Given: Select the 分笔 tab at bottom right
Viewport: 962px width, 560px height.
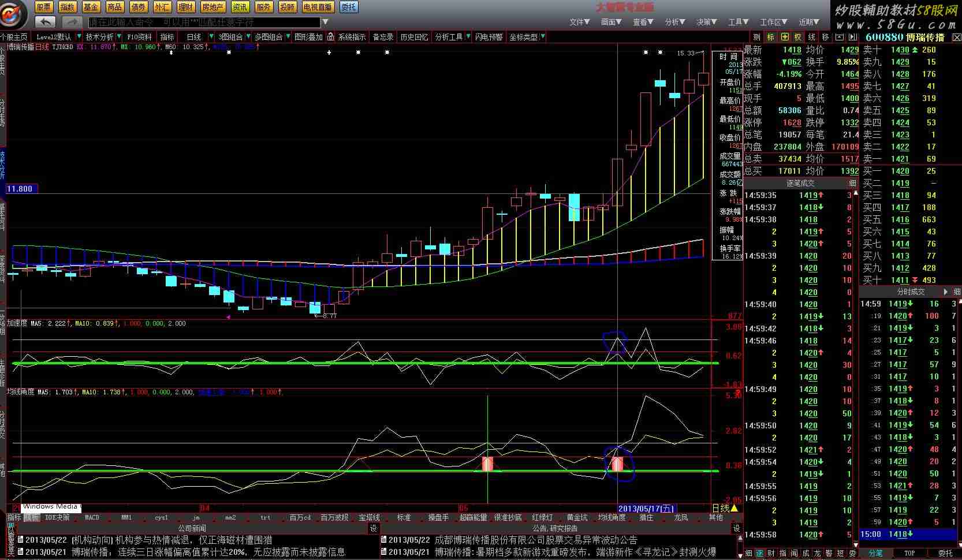Looking at the screenshot, I should pyautogui.click(x=875, y=553).
